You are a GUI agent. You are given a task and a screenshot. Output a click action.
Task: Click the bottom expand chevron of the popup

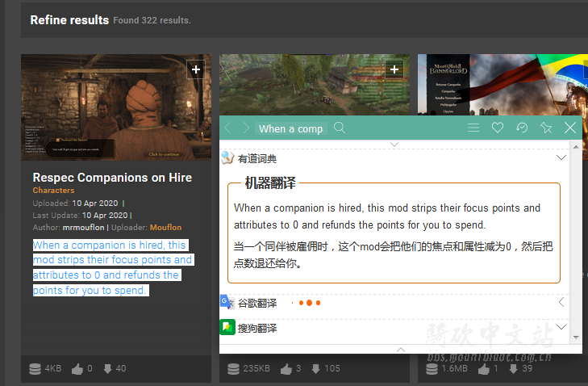[401, 349]
